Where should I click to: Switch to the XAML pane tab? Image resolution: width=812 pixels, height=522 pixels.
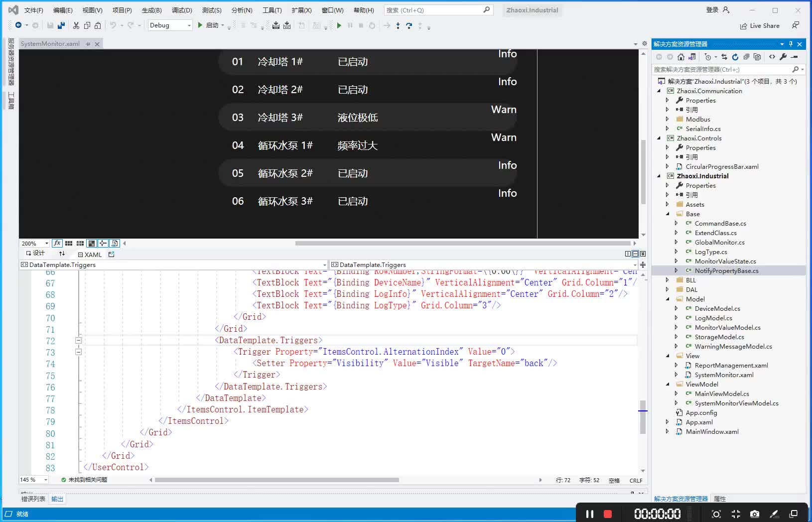pyautogui.click(x=90, y=255)
